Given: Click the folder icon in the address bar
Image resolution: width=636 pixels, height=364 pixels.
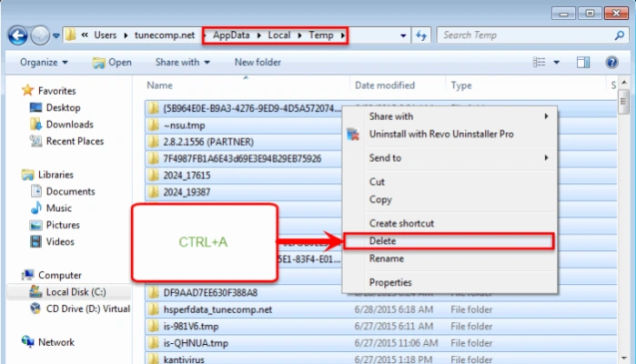Looking at the screenshot, I should 71,35.
